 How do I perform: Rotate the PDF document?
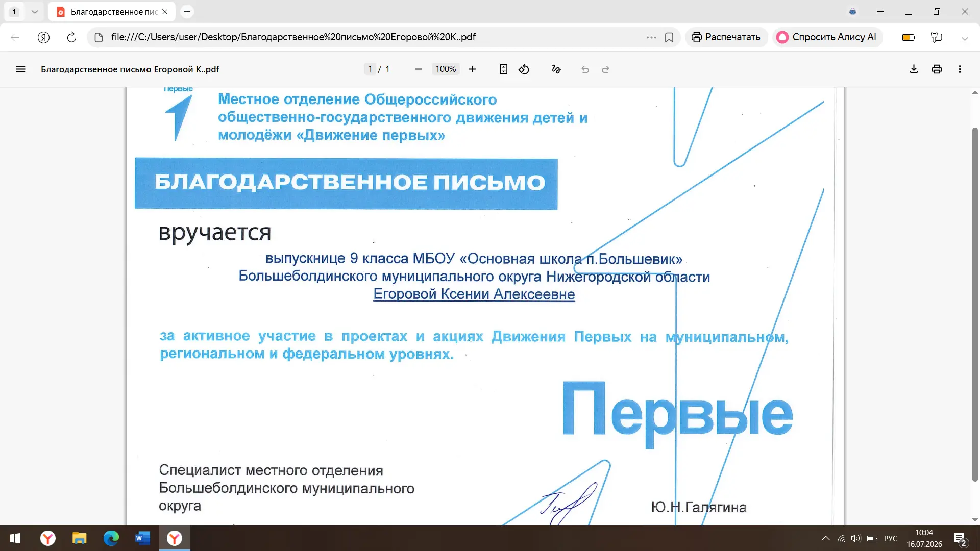[x=524, y=69]
